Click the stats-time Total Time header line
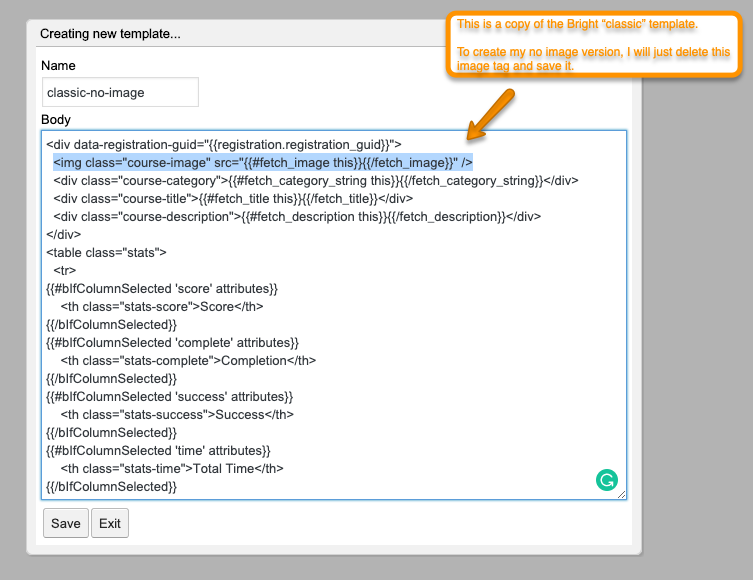The width and height of the screenshot is (753, 580). [x=172, y=469]
